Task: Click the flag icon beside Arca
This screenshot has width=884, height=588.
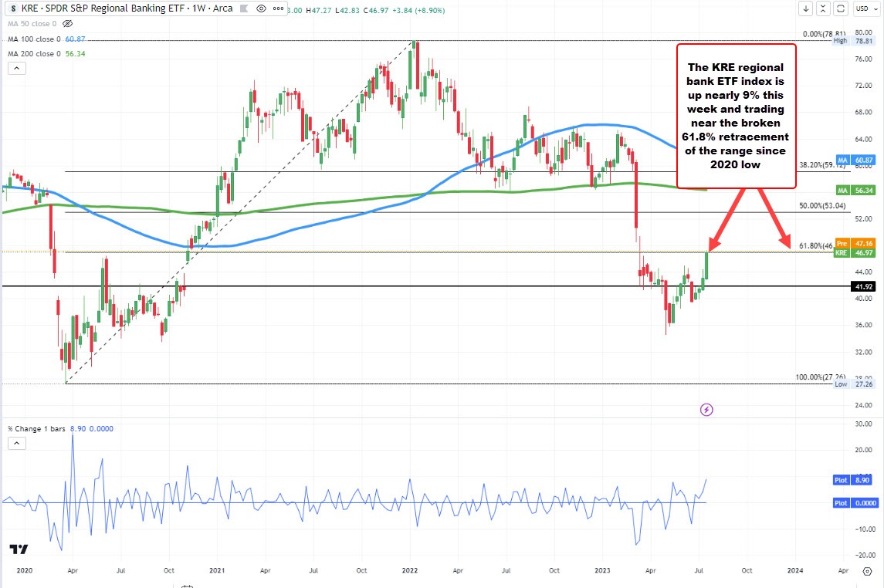Action: [x=243, y=9]
